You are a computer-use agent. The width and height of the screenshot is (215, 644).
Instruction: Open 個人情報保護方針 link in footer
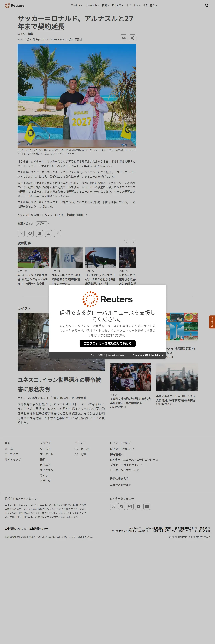[x=186, y=528]
